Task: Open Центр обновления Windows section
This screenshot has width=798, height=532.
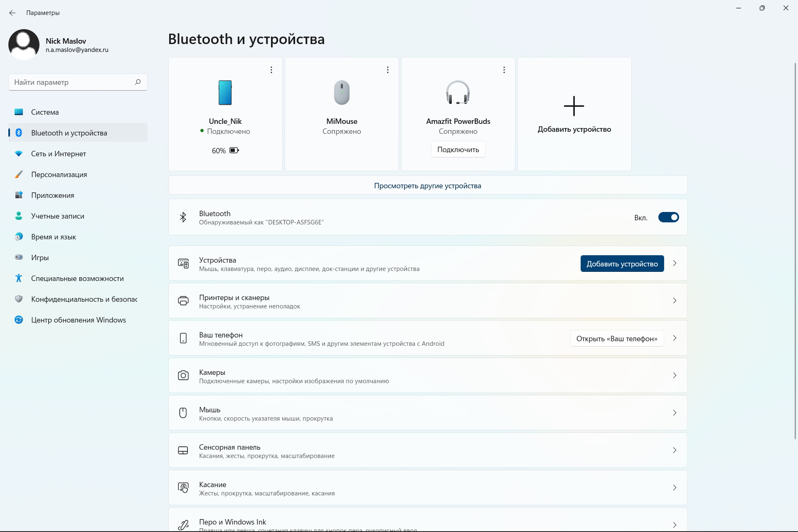Action: 78,320
